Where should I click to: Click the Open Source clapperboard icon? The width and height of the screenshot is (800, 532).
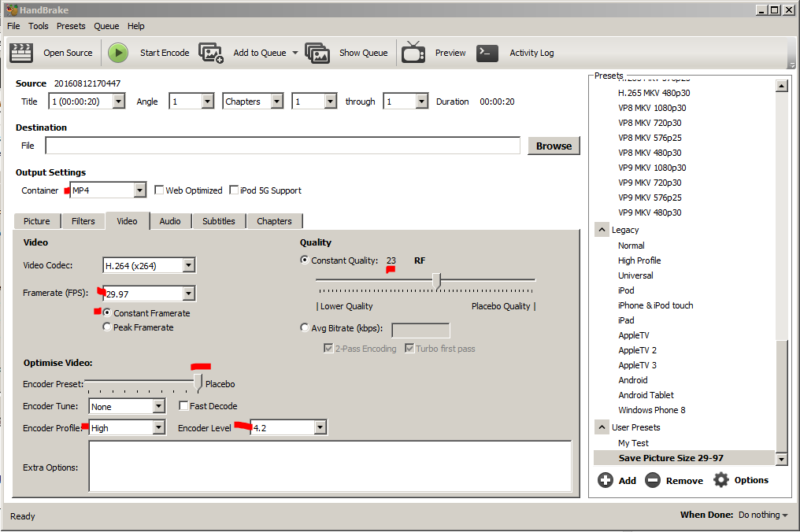(x=21, y=53)
